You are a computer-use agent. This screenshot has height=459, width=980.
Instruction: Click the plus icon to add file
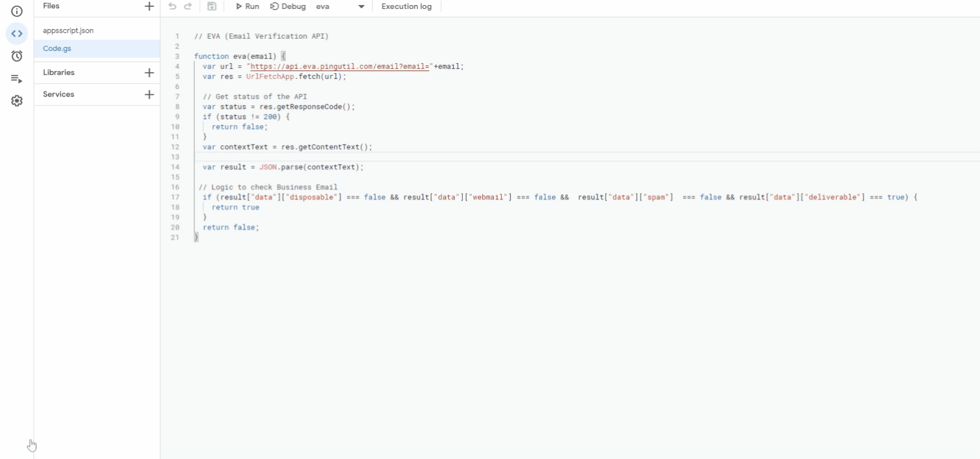(149, 6)
